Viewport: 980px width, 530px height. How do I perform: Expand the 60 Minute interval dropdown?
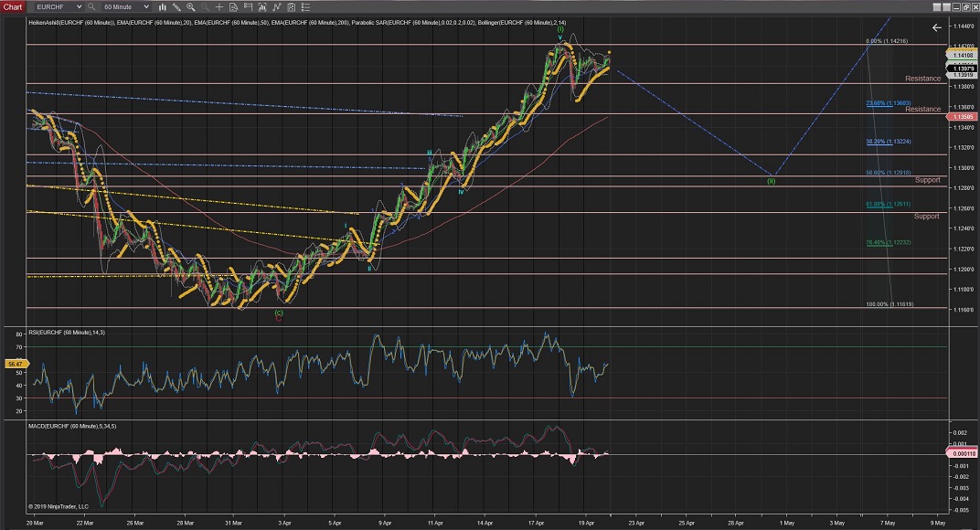(125, 6)
